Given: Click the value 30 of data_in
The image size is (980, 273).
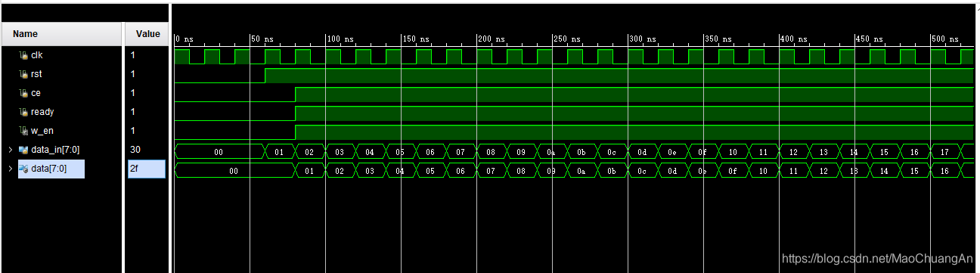Looking at the screenshot, I should (135, 150).
